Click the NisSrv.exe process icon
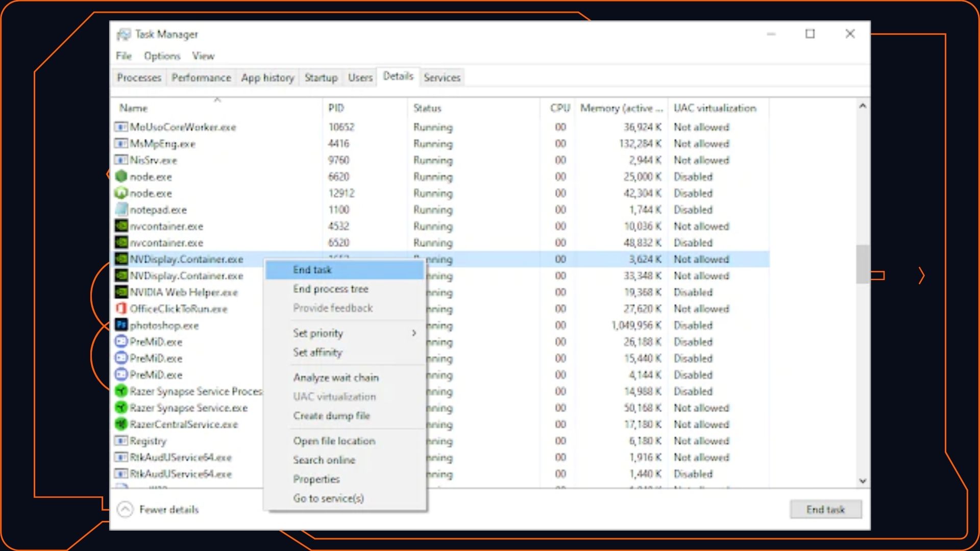The image size is (980, 551). click(x=121, y=160)
